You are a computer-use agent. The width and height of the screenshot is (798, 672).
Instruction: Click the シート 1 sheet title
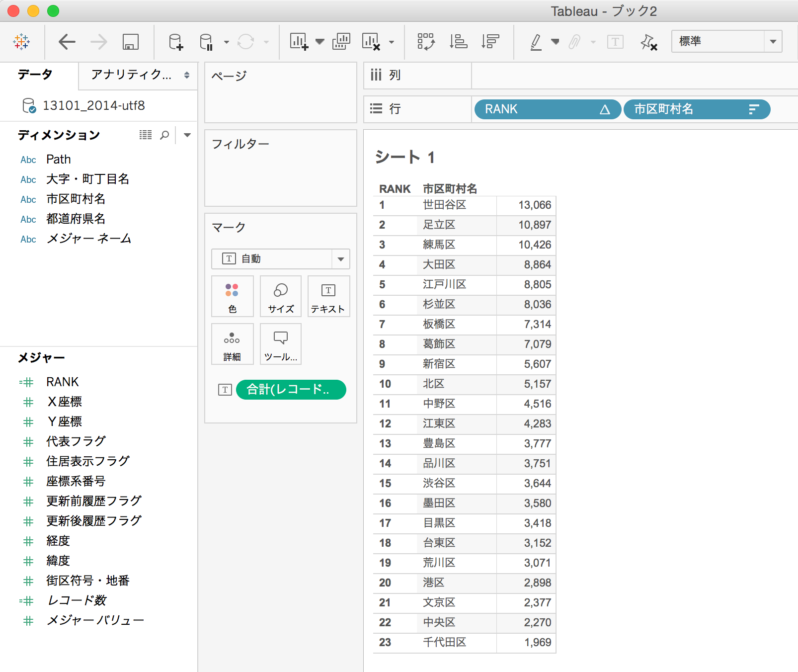[x=405, y=158]
